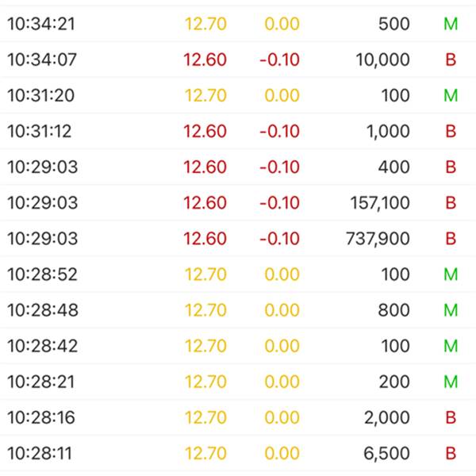Screen dimensions: 476x476
Task: Click the 10:34:07 timestamp
Action: 43,59
